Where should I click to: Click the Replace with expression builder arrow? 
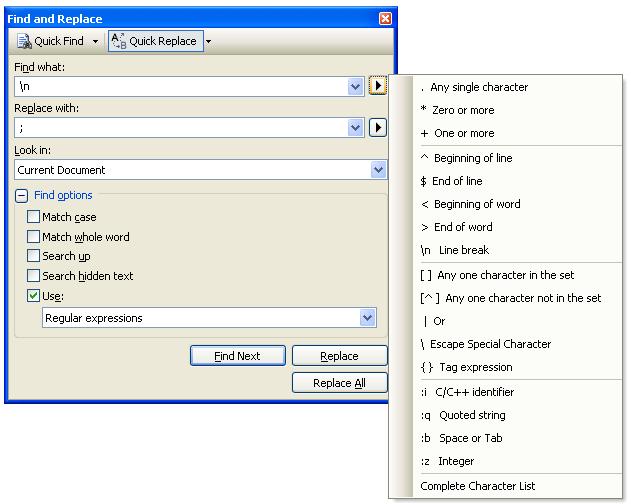[378, 128]
